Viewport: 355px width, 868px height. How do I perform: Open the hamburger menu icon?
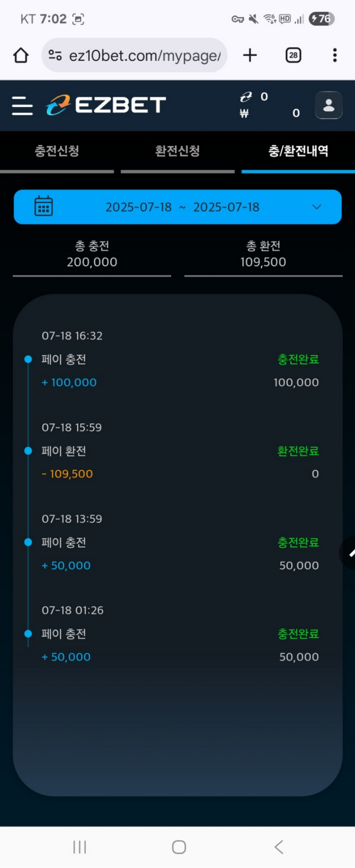tap(22, 106)
